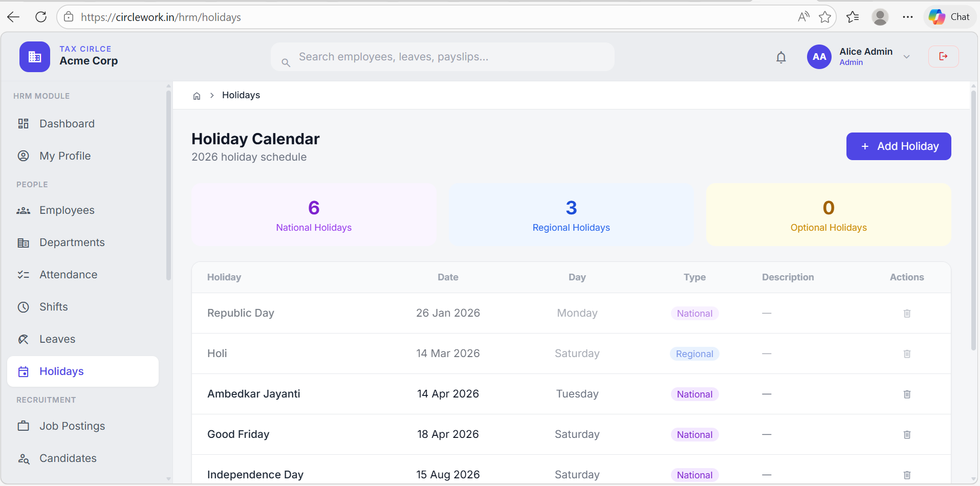Delete Republic Day using the trash icon

[907, 313]
